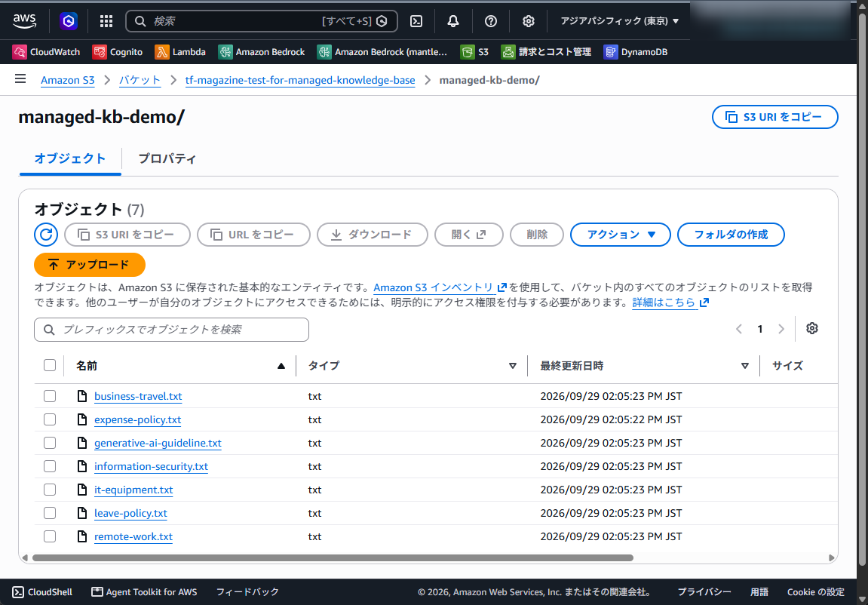Sort by 最終更新日時 column arrow
Viewport: 868px width, 605px height.
click(x=745, y=366)
